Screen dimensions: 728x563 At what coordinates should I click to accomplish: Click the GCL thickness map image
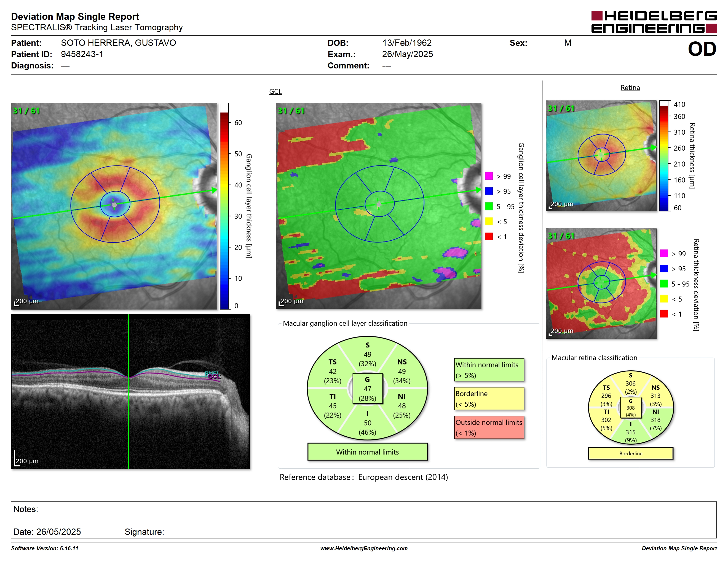tap(114, 206)
